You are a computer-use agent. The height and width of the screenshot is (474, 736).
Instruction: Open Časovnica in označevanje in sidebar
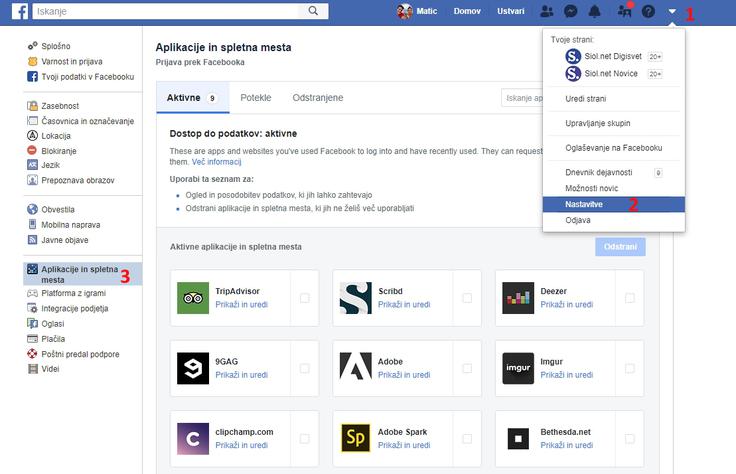pos(81,121)
